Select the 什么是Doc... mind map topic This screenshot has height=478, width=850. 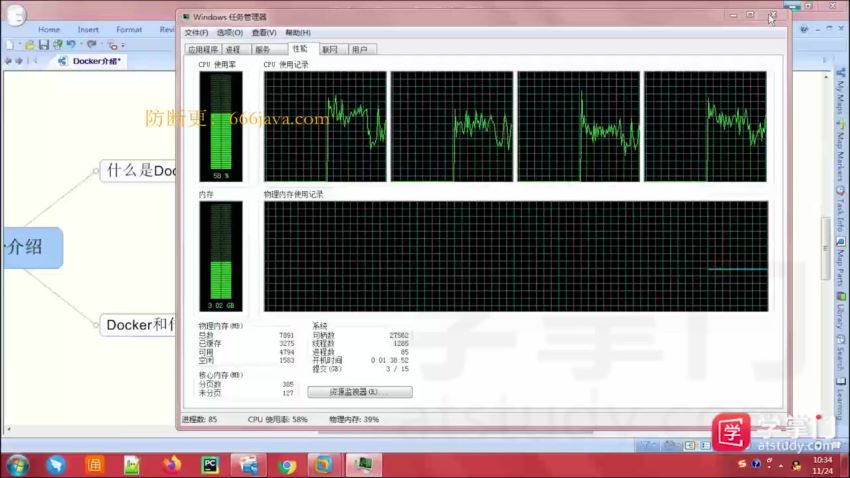pyautogui.click(x=139, y=171)
